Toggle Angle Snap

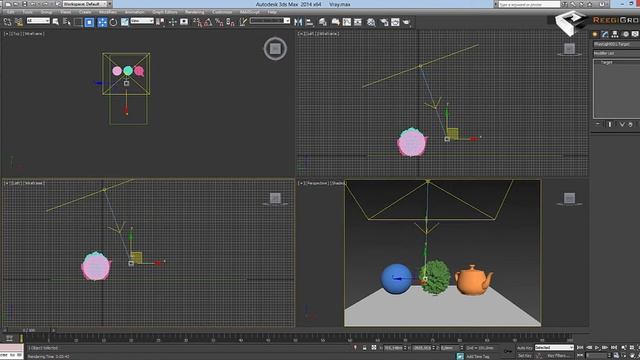[x=208, y=22]
